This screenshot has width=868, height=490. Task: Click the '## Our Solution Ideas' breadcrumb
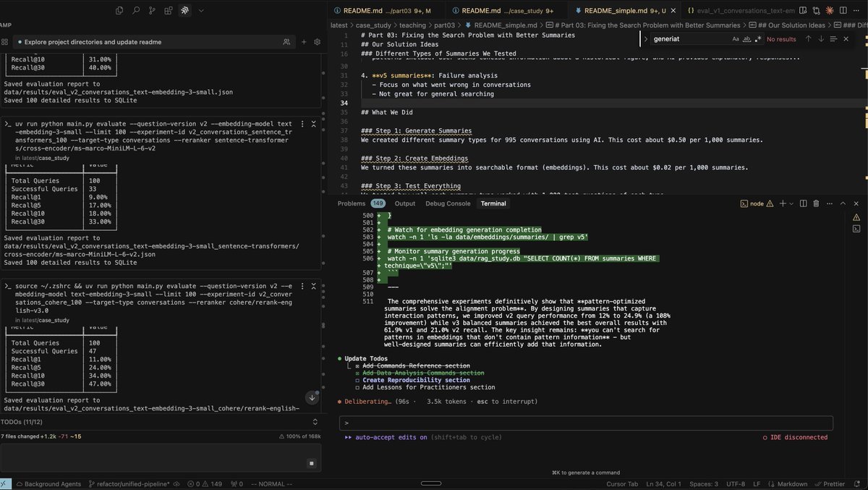point(791,25)
